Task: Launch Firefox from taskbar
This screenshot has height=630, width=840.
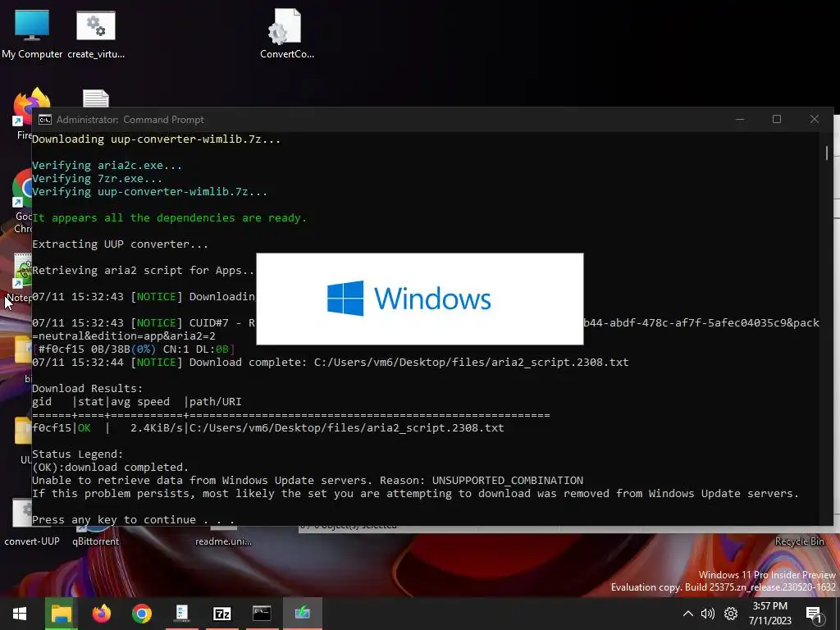Action: tap(101, 614)
